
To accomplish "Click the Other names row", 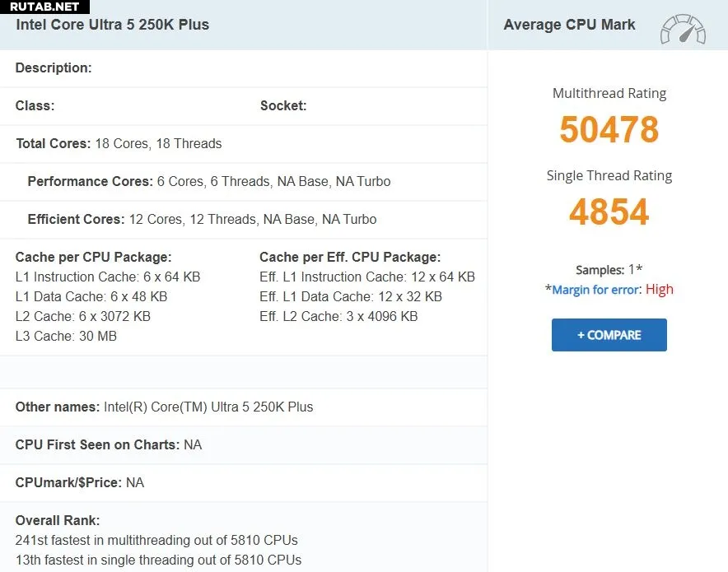I will pyautogui.click(x=164, y=407).
